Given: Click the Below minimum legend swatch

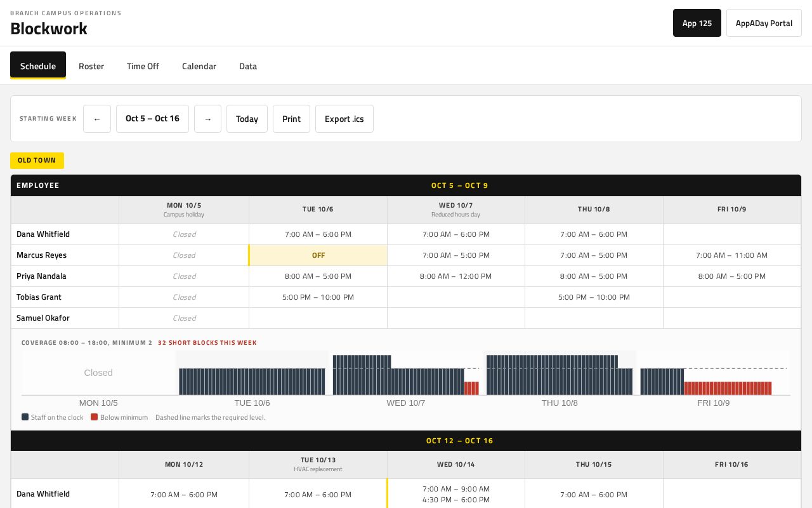Looking at the screenshot, I should 94,417.
